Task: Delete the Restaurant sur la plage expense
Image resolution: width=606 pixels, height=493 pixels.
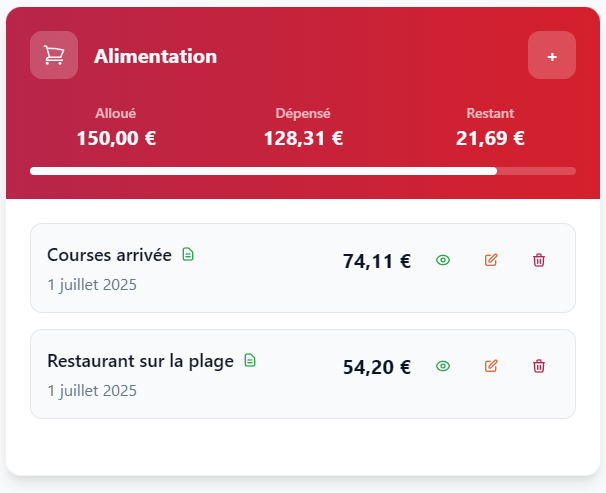Action: [x=539, y=366]
